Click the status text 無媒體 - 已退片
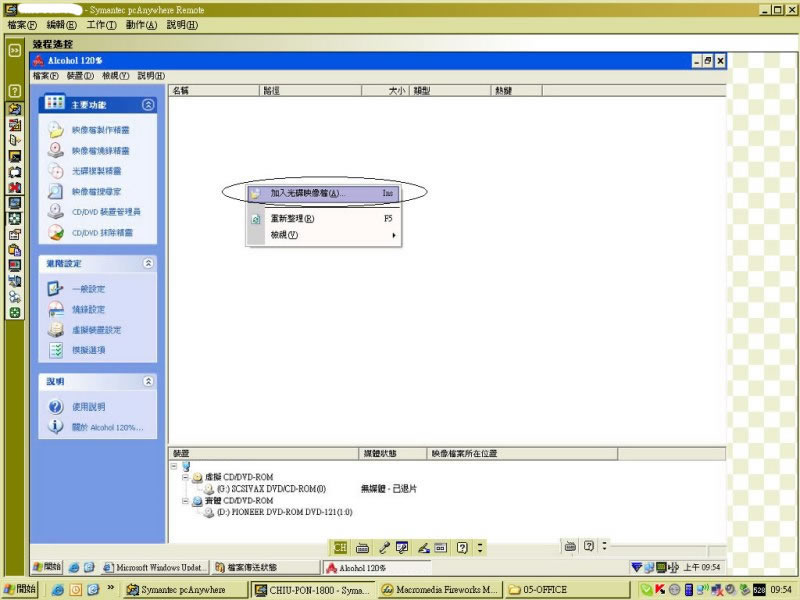This screenshot has width=800, height=600. click(389, 489)
